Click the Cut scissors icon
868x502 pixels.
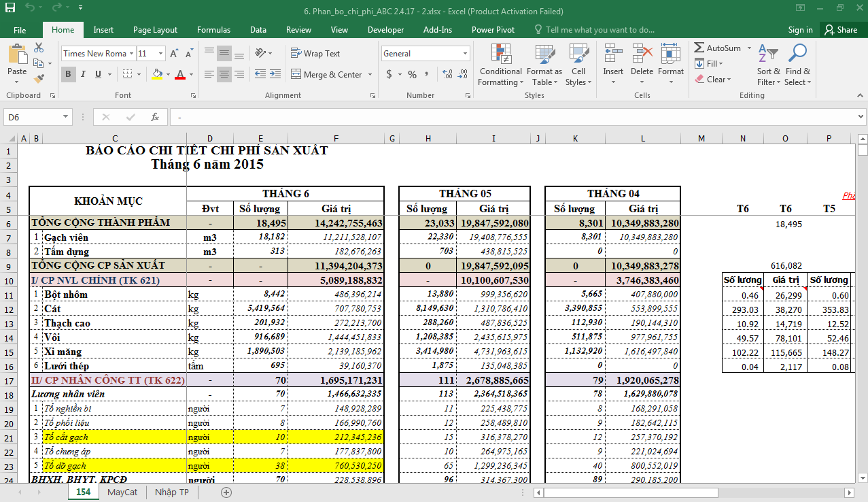(x=39, y=48)
